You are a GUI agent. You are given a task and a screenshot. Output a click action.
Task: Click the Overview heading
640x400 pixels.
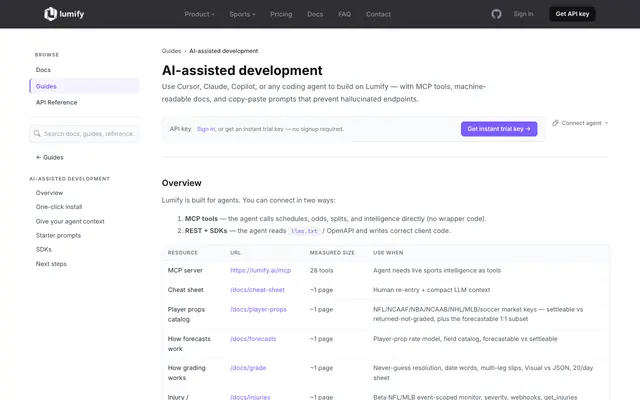(x=182, y=183)
